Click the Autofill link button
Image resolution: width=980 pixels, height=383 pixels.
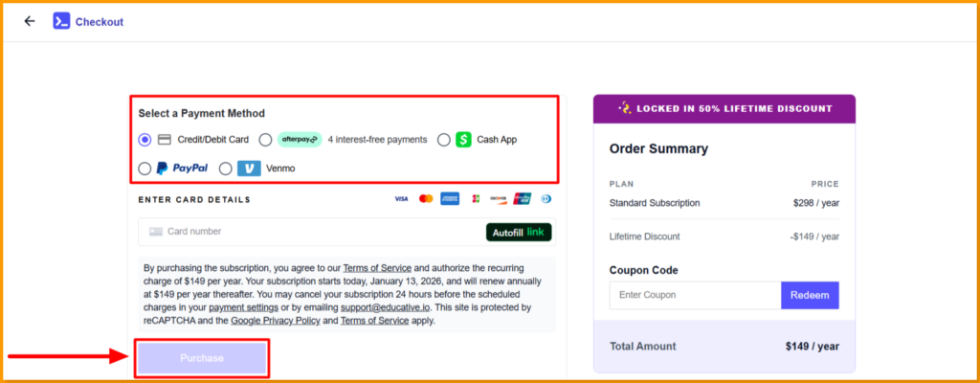[519, 232]
